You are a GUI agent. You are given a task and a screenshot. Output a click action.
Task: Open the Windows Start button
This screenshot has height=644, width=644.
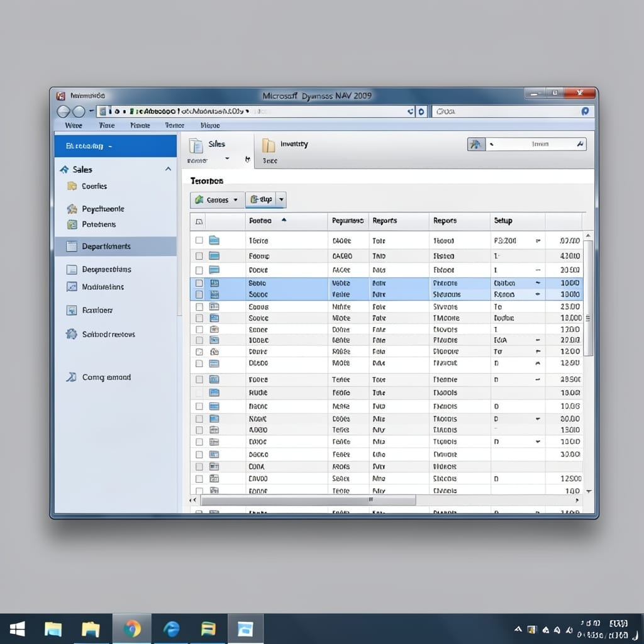click(x=17, y=629)
